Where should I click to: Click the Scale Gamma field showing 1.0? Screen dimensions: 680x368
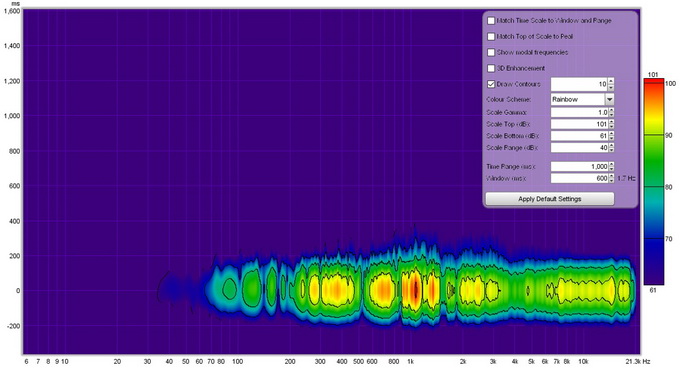579,112
